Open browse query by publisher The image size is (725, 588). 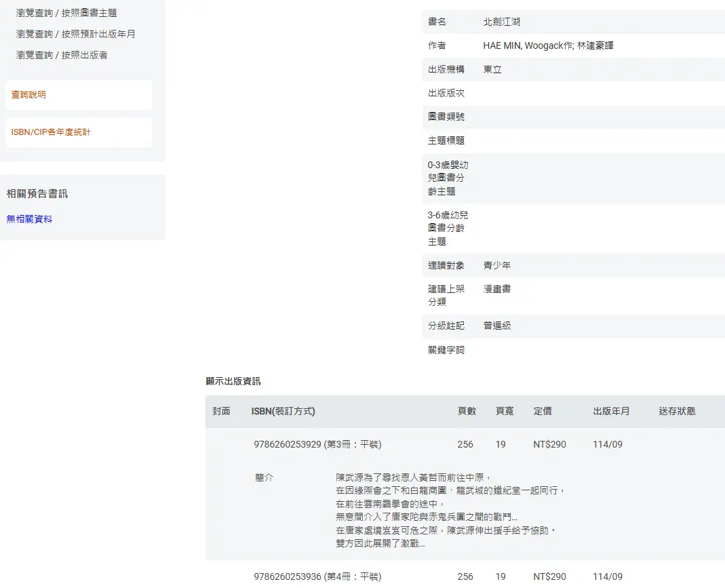coord(62,55)
